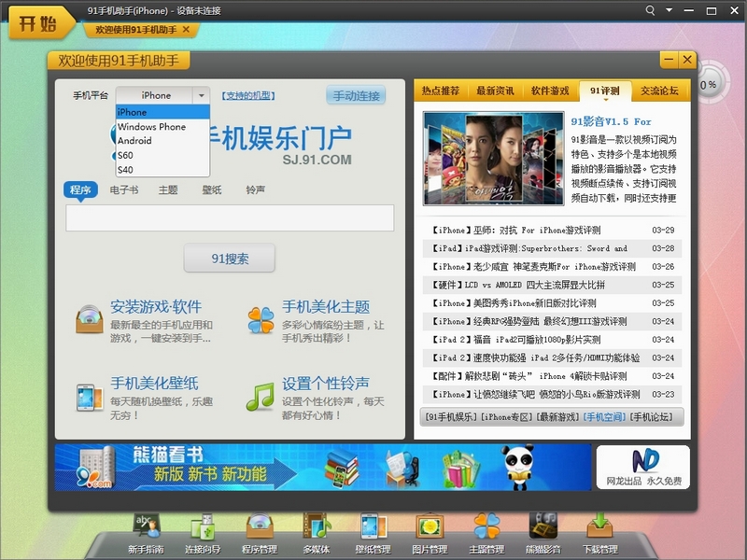Open 图片管理 picture manager icon
The image size is (747, 560).
pos(429,529)
